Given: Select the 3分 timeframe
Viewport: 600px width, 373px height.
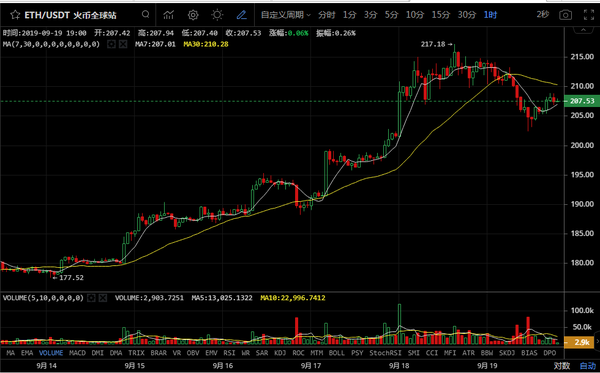Looking at the screenshot, I should (370, 15).
